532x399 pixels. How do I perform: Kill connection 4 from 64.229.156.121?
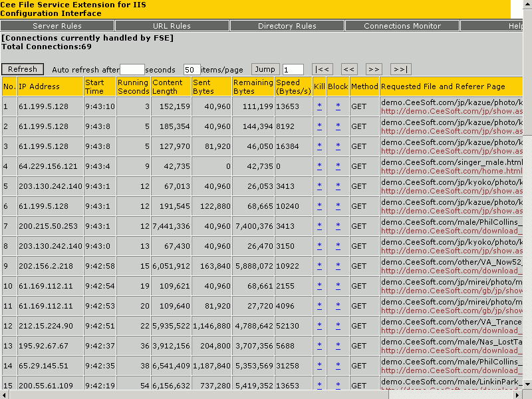click(319, 166)
